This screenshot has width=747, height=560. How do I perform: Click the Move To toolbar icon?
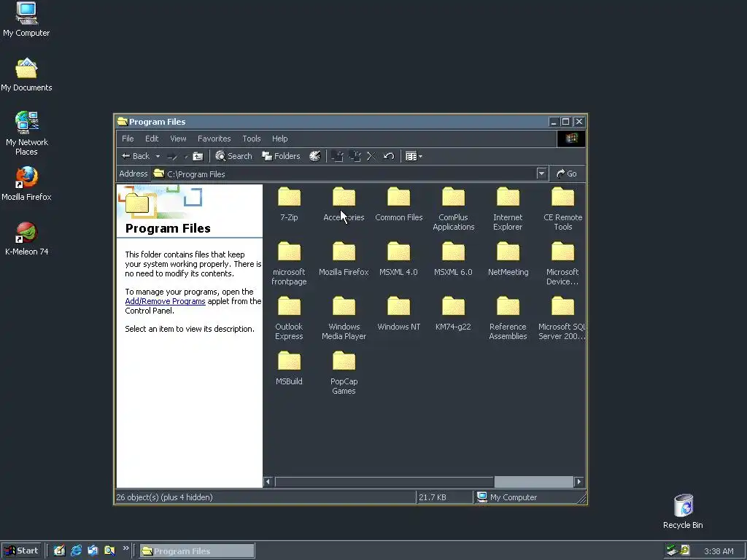(x=337, y=156)
